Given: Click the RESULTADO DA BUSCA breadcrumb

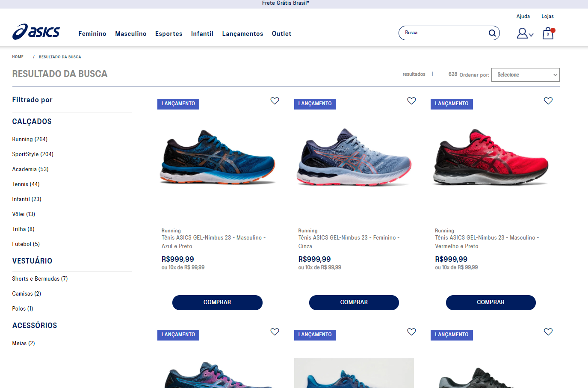Looking at the screenshot, I should [60, 57].
